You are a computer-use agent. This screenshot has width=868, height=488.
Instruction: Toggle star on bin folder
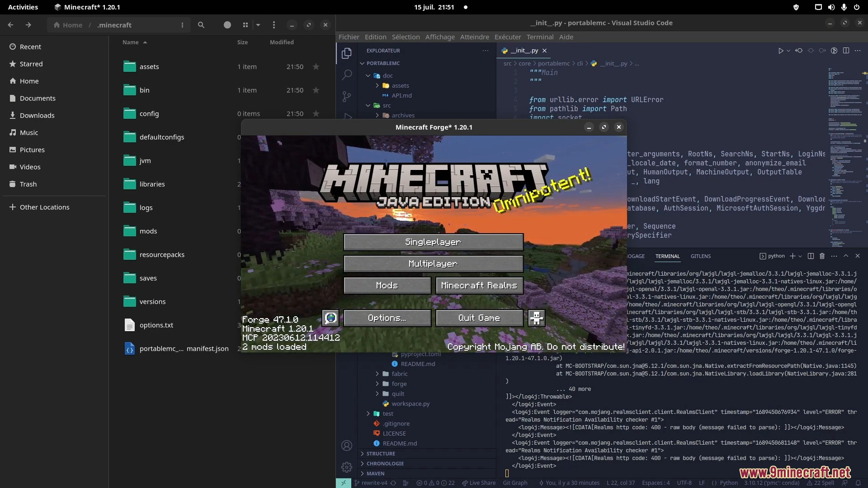point(316,90)
